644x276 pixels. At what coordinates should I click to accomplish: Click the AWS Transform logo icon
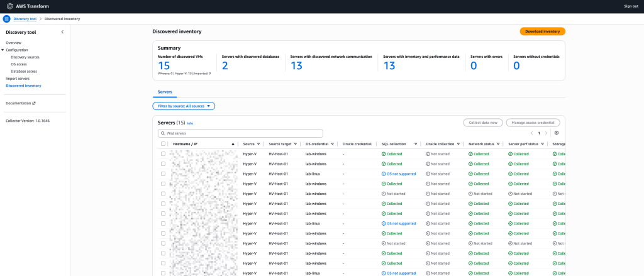pos(10,6)
